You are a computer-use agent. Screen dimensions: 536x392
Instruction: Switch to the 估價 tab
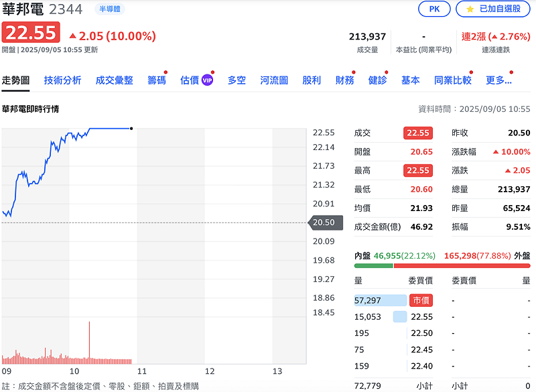tap(190, 80)
